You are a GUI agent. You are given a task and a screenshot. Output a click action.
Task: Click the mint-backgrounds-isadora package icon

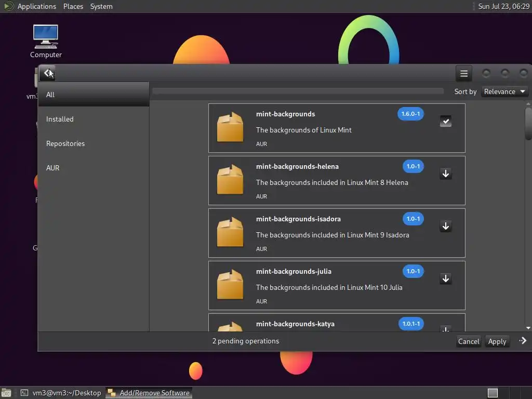click(x=230, y=232)
